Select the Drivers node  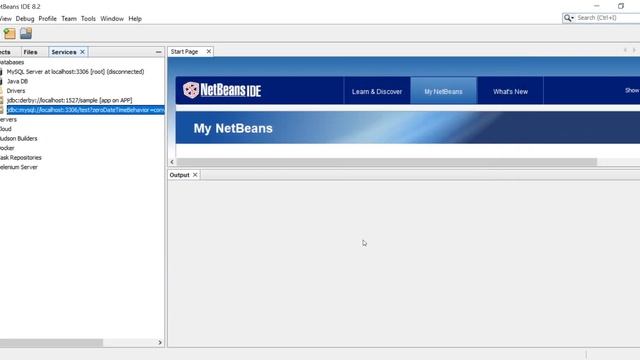click(x=16, y=91)
